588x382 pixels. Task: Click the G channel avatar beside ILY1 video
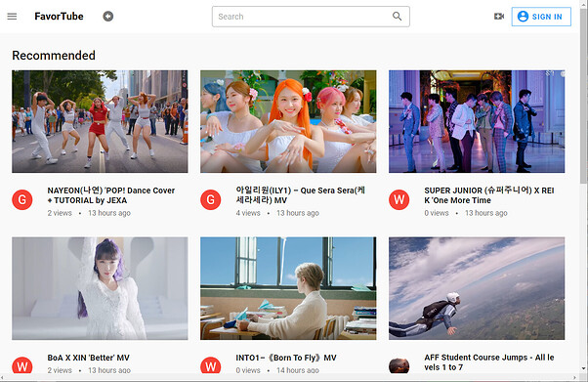coord(210,199)
